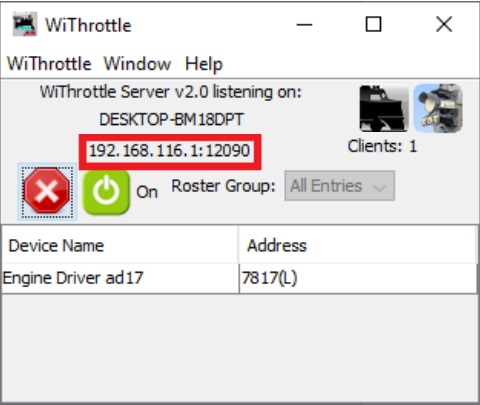
Task: Click the black locomotive silhouette WiThrottle icon
Action: 384,108
